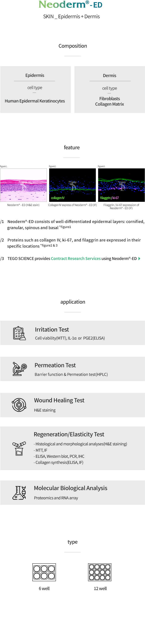Click the Wound Healing Test concentric circles icon
The height and width of the screenshot is (644, 145).
point(19,405)
